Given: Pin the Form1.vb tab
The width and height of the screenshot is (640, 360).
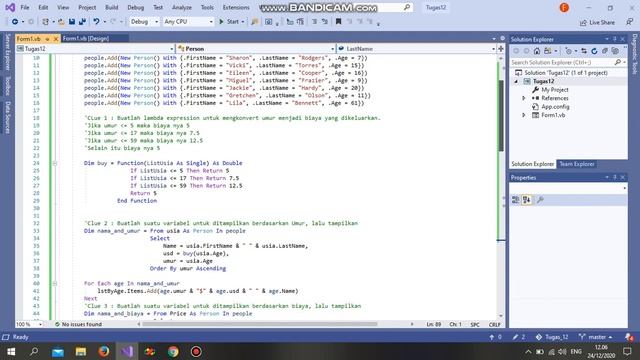Looking at the screenshot, I should [47, 39].
